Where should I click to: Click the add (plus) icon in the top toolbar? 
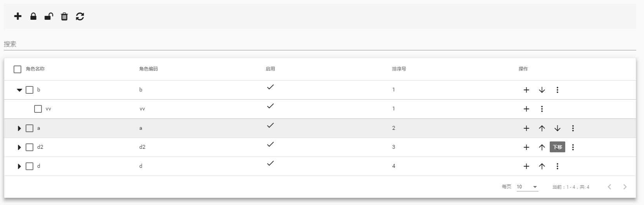click(18, 16)
